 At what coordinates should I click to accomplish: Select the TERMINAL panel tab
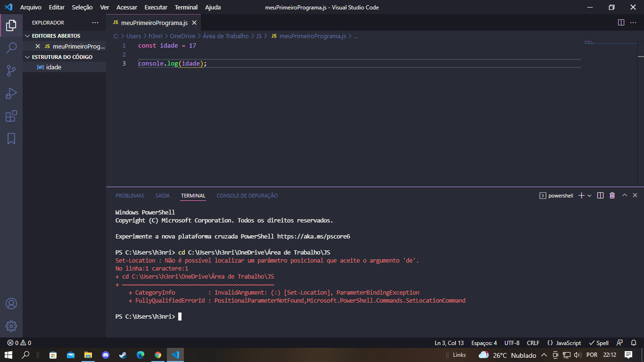(193, 196)
